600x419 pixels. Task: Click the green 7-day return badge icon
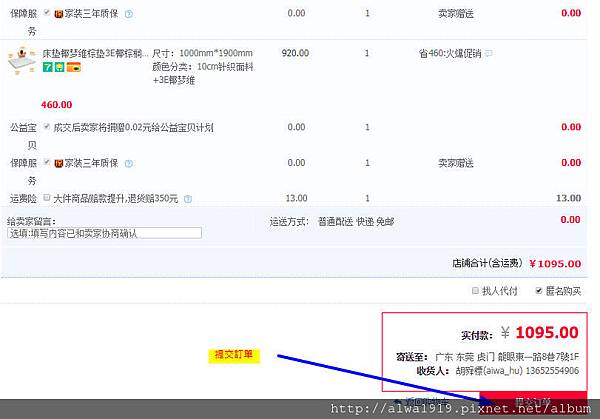tap(47, 68)
